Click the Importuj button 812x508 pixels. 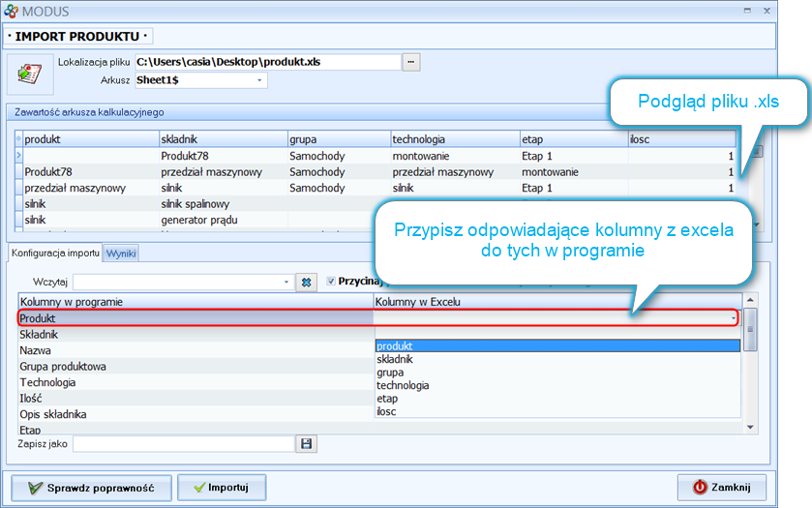click(222, 488)
